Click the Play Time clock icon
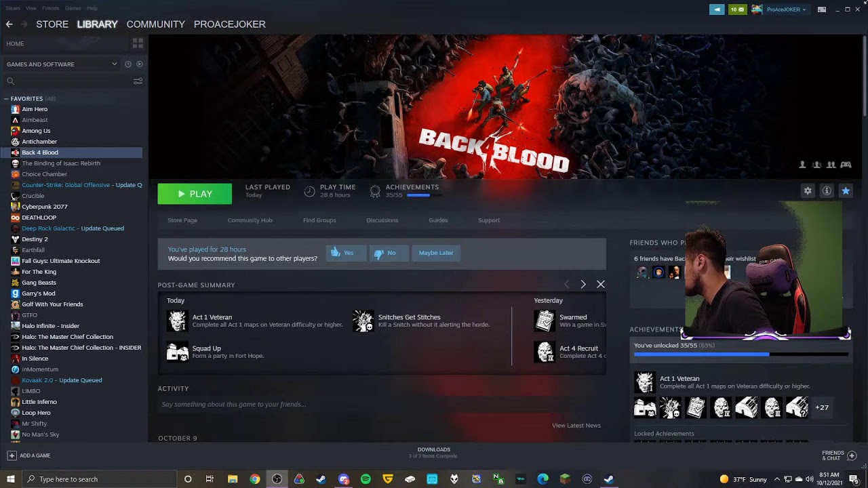868x488 pixels. coord(309,192)
